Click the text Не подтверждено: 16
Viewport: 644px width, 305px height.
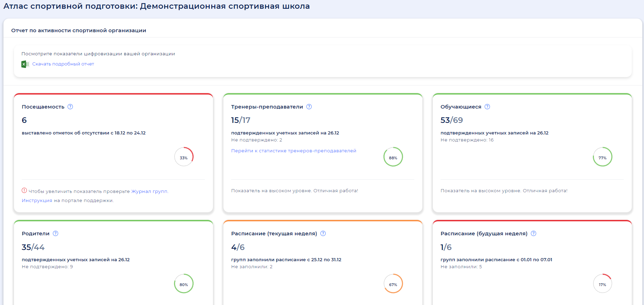click(467, 140)
